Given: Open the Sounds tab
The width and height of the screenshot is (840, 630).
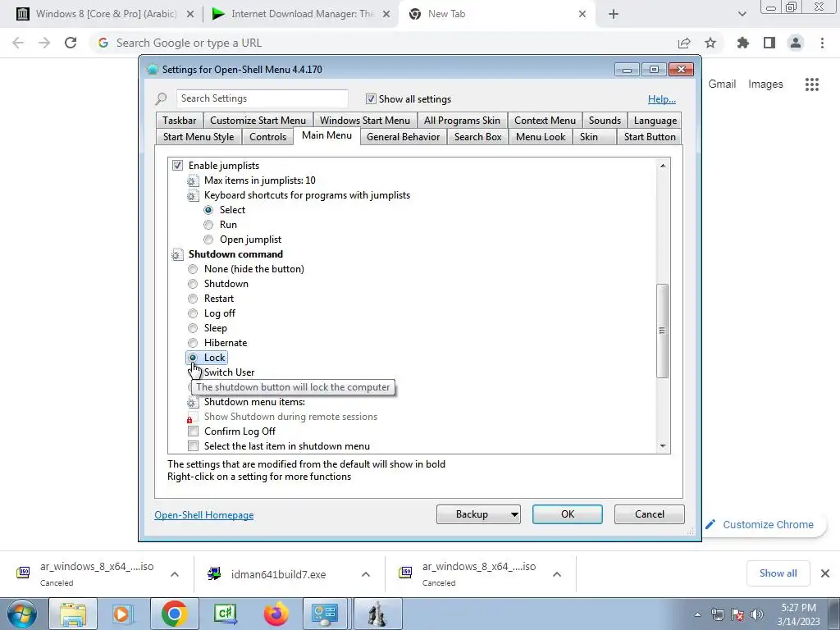Looking at the screenshot, I should pyautogui.click(x=605, y=121).
